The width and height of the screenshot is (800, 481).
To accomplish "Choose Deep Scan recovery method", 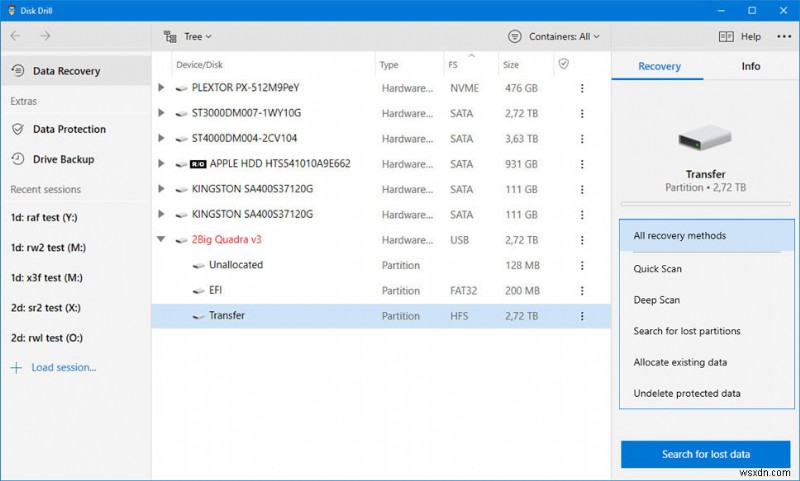I will (657, 300).
